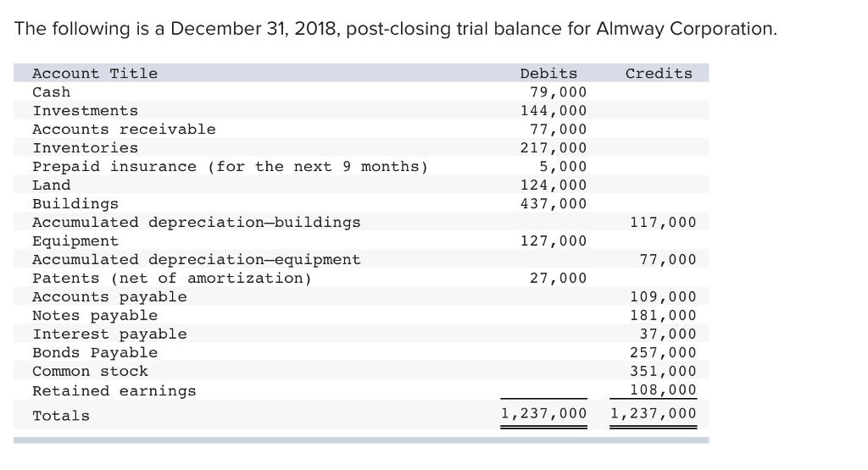
Task: Click the 'Credits' column header
Action: 659,74
